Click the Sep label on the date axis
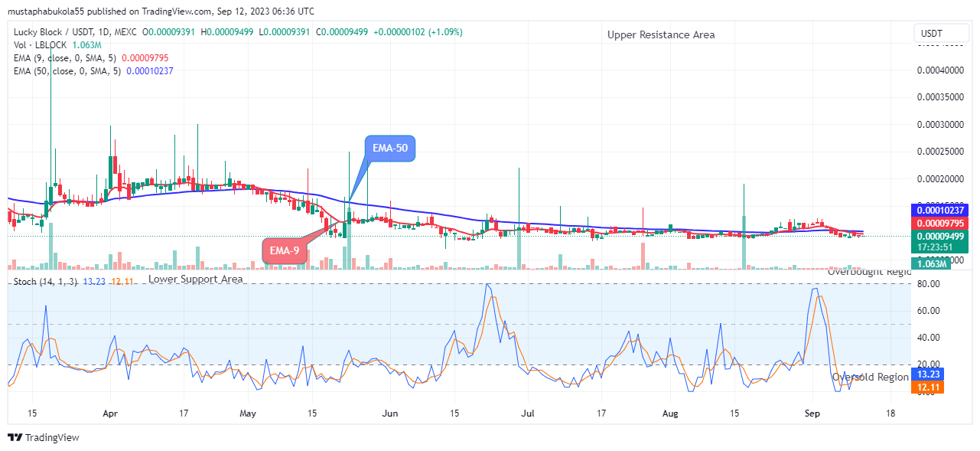The image size is (980, 451). point(812,413)
